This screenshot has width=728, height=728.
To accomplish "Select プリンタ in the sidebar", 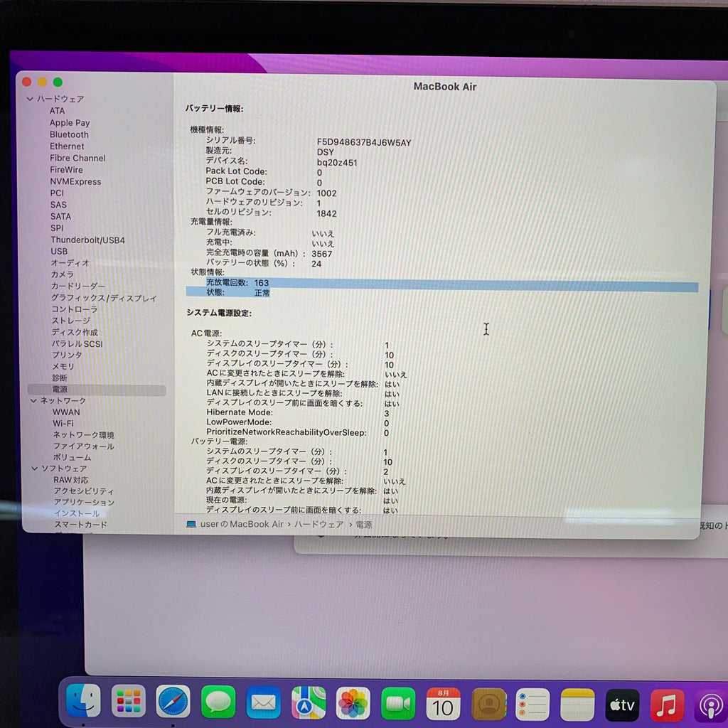I will point(67,355).
